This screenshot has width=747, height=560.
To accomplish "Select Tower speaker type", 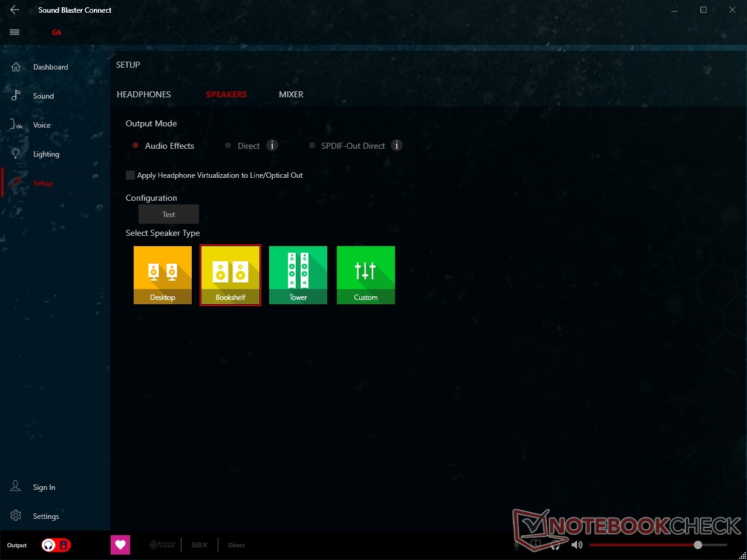I will [298, 275].
